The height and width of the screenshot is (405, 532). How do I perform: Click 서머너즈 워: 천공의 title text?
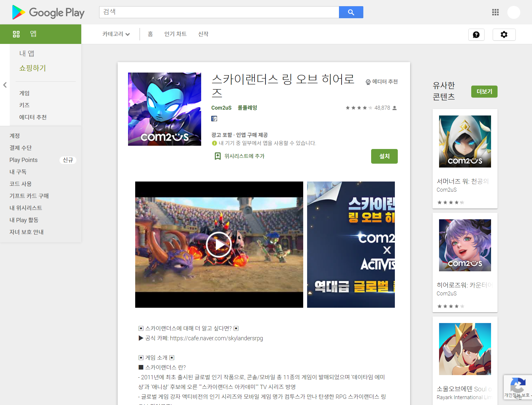tap(462, 181)
